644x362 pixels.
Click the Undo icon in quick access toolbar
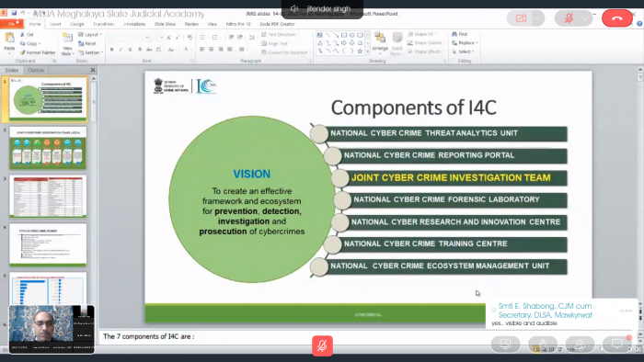(23, 13)
